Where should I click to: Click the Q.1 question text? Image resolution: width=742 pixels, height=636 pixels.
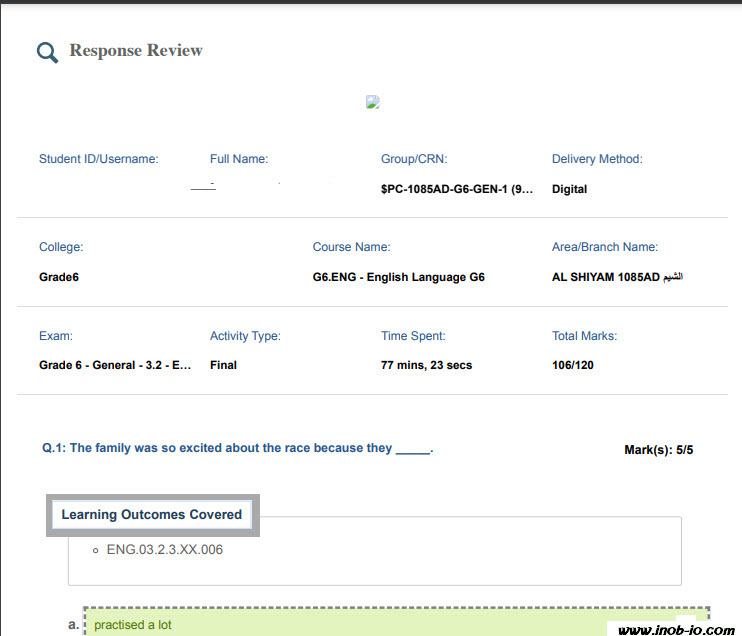pos(237,449)
